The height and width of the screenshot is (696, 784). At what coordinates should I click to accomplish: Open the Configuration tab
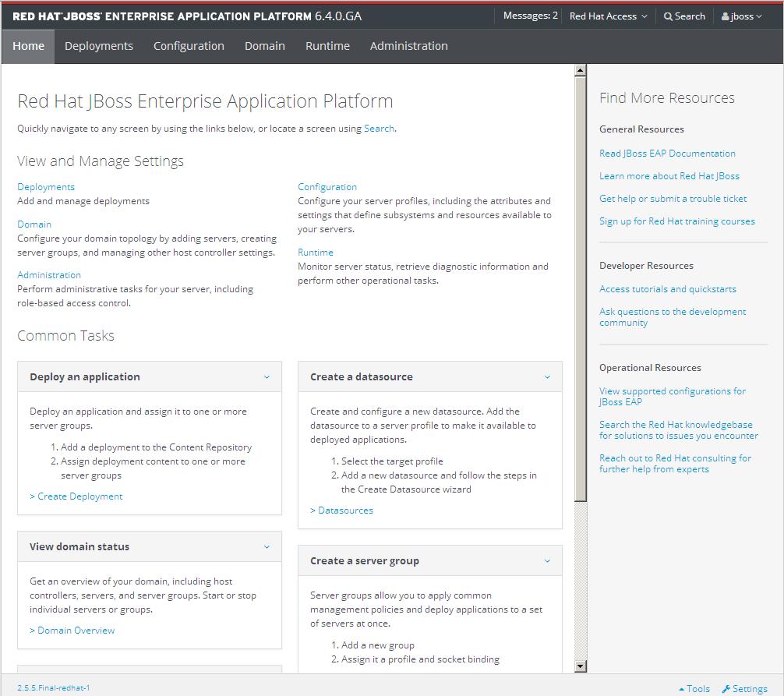coord(189,46)
